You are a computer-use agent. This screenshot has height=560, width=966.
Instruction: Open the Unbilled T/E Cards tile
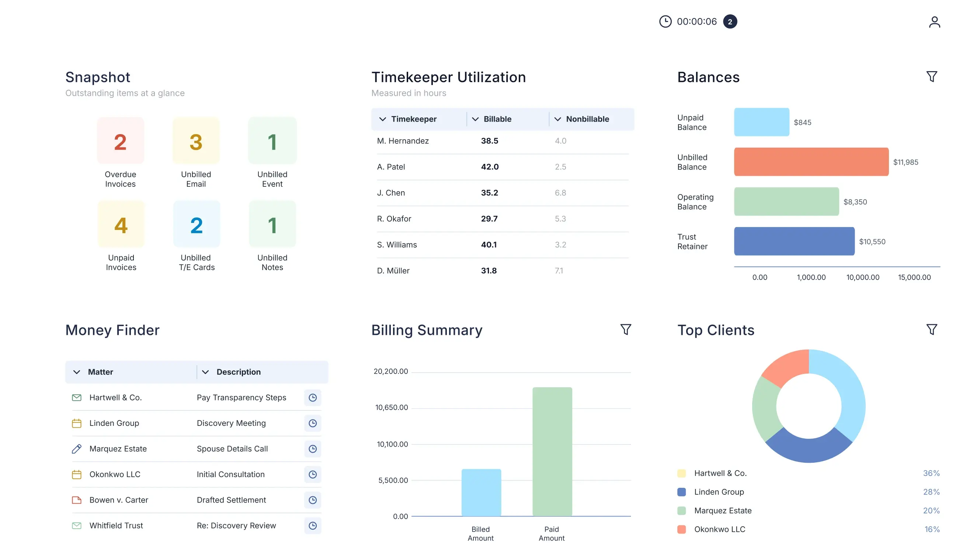click(197, 236)
